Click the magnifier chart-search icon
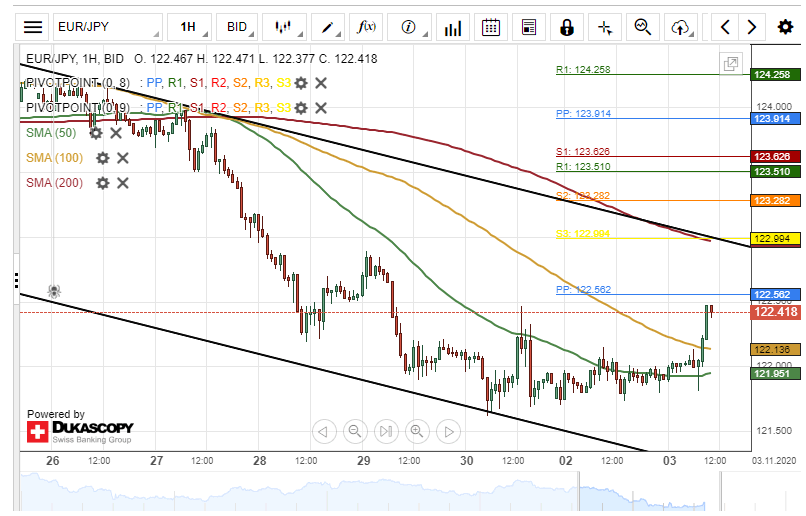Image resolution: width=806 pixels, height=516 pixels. (643, 27)
